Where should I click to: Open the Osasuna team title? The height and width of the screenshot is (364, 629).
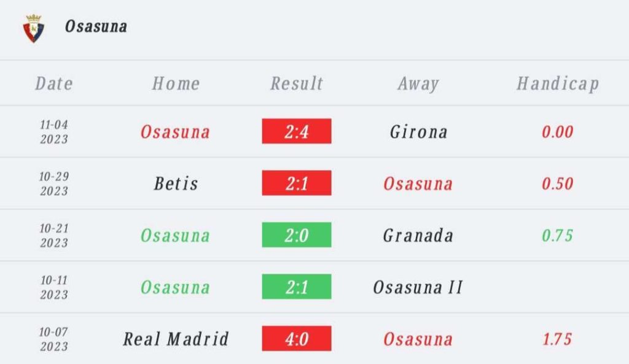[96, 26]
